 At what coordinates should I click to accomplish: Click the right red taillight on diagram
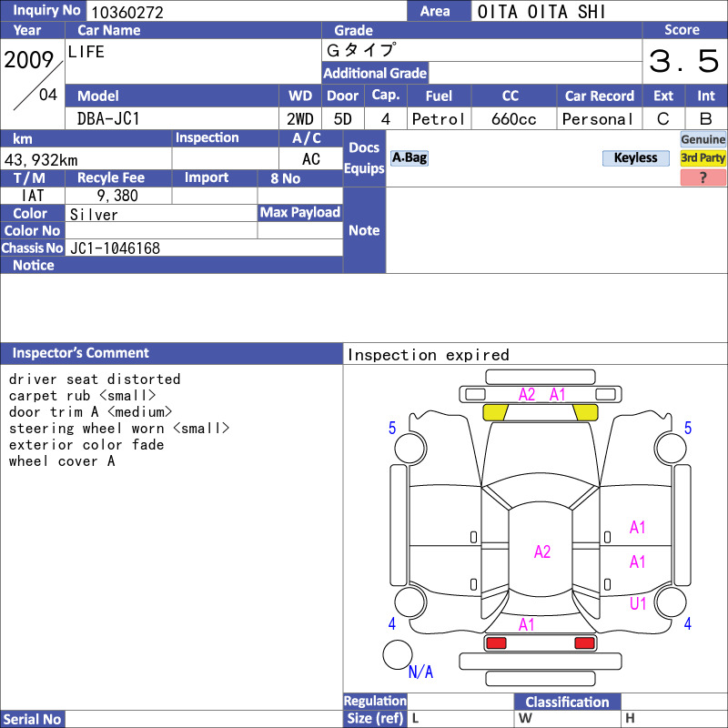coord(584,643)
